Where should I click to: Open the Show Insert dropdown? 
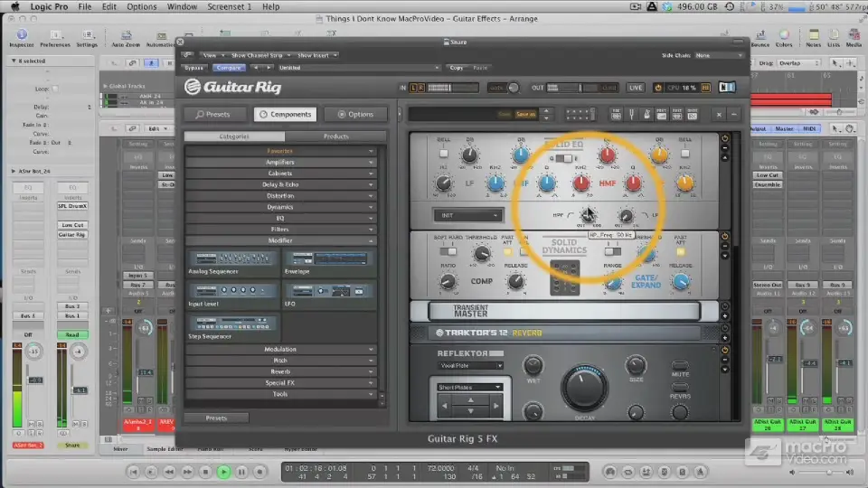316,55
